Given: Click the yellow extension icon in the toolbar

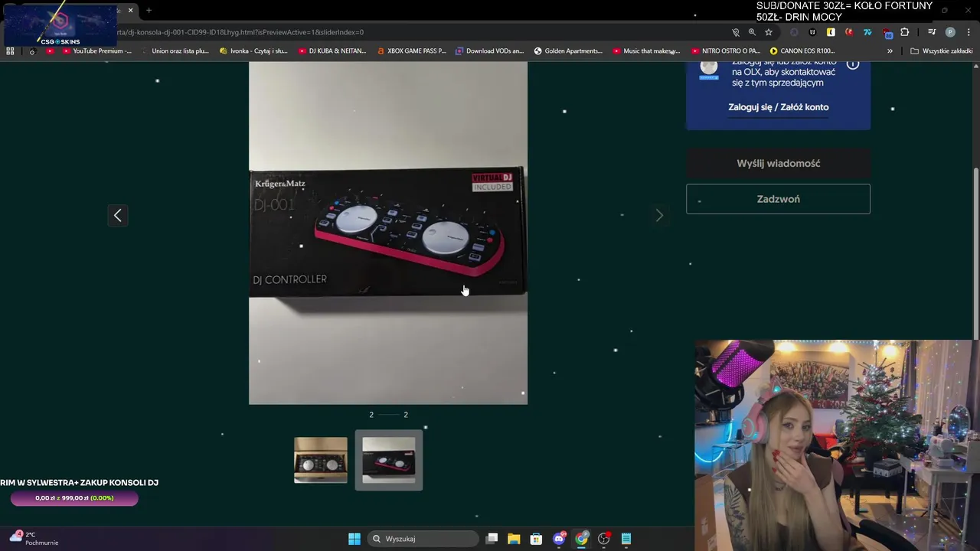Looking at the screenshot, I should (831, 32).
